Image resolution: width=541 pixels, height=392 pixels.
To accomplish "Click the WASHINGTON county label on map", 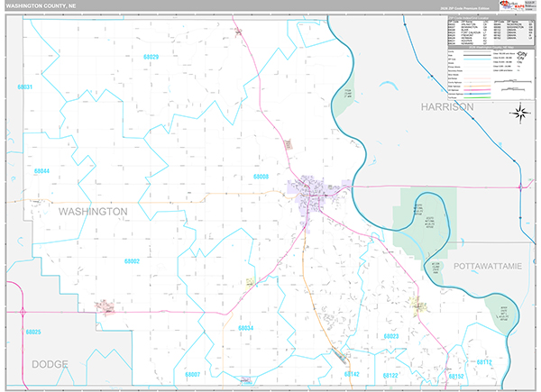I will tap(92, 210).
